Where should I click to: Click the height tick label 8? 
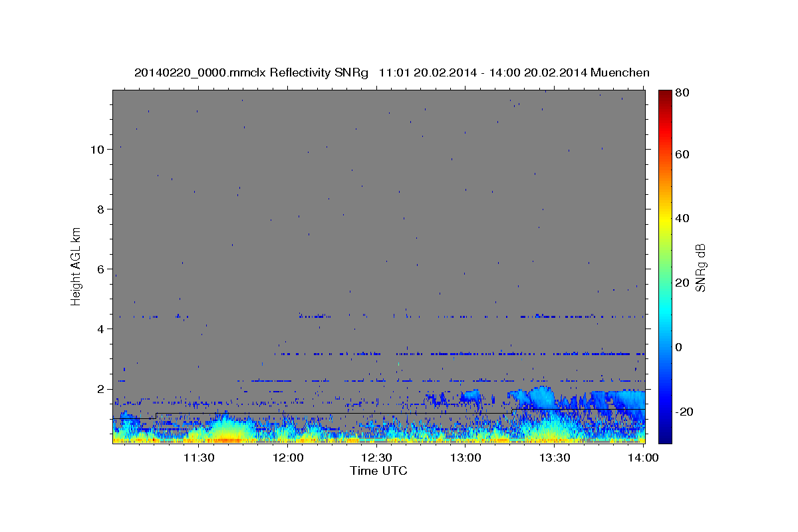(x=101, y=209)
